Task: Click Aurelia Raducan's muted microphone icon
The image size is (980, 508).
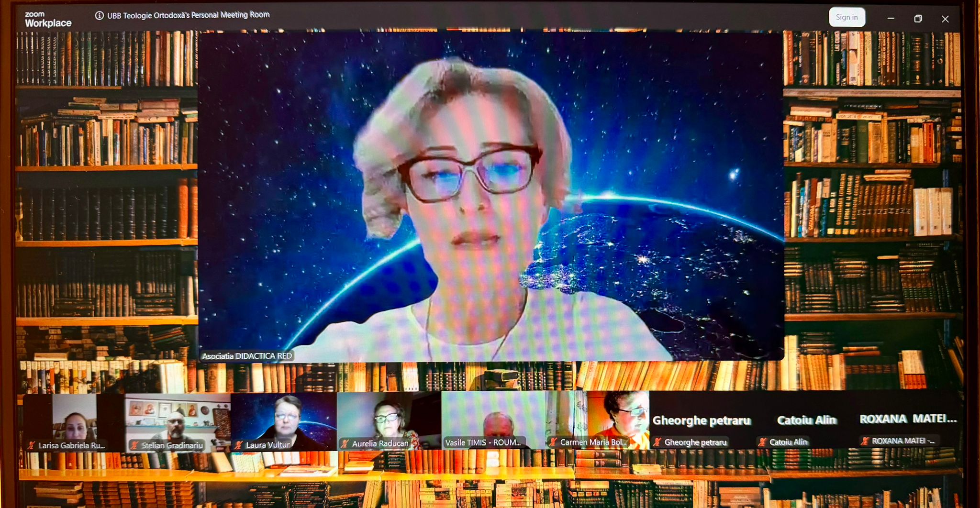Action: [x=345, y=443]
